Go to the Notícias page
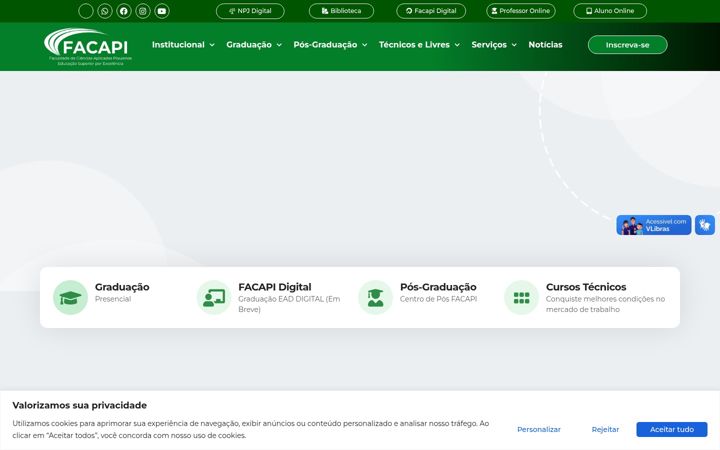 click(545, 45)
